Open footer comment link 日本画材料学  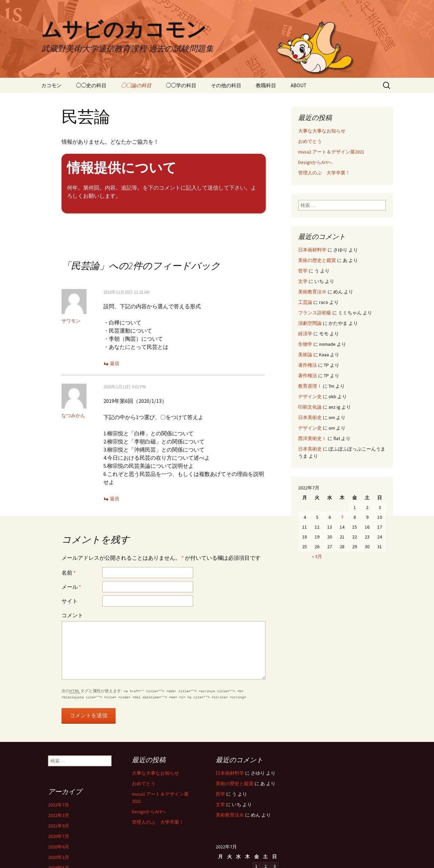230,773
